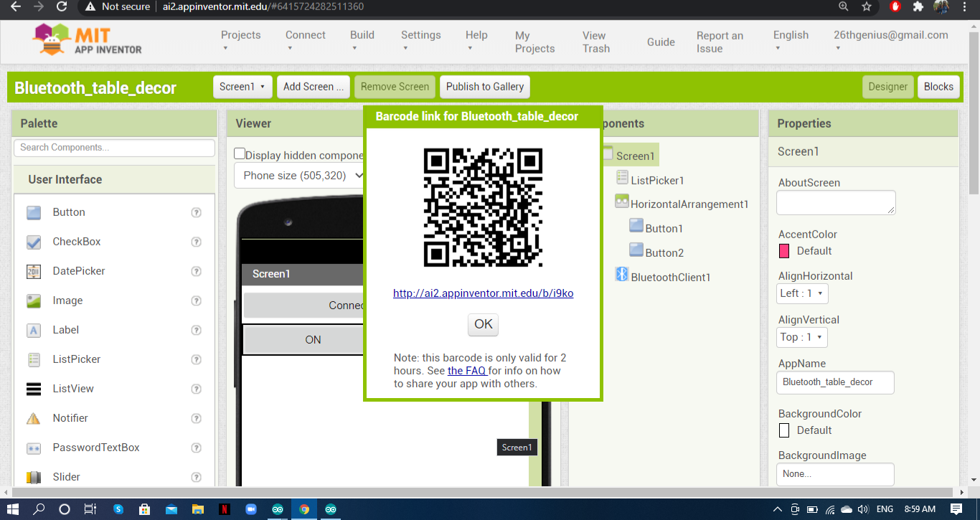Reload the browser page

(x=62, y=6)
